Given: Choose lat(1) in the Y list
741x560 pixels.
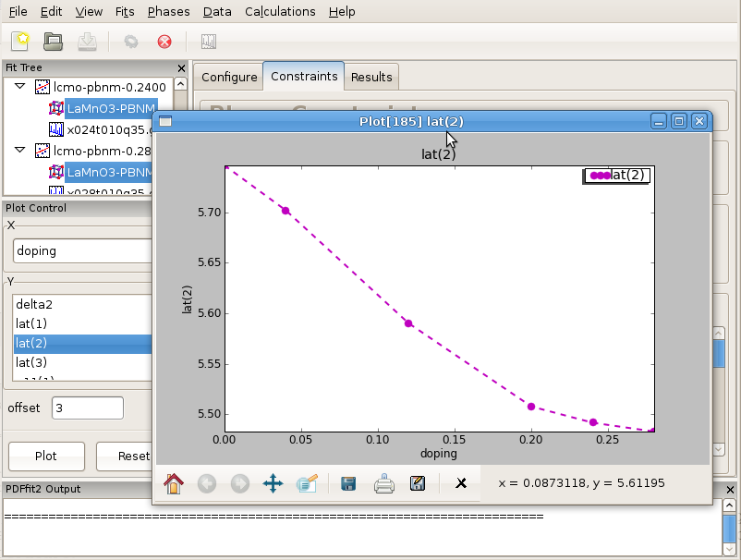Looking at the screenshot, I should pos(31,323).
